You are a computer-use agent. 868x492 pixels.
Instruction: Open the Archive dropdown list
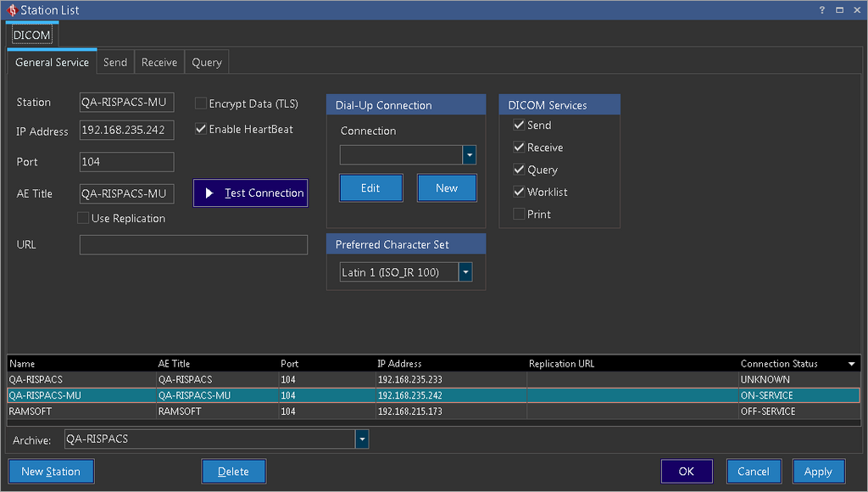point(362,439)
